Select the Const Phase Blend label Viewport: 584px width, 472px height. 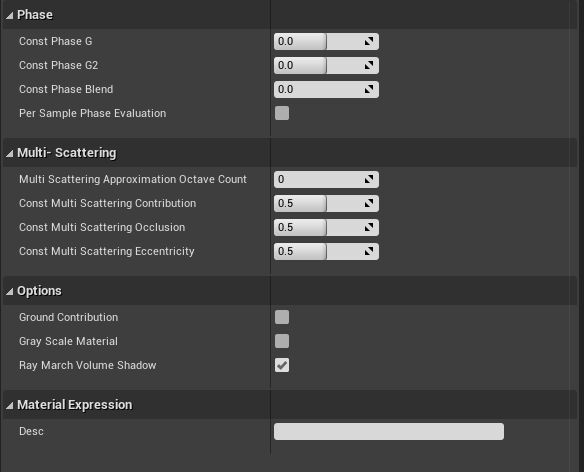coord(66,89)
